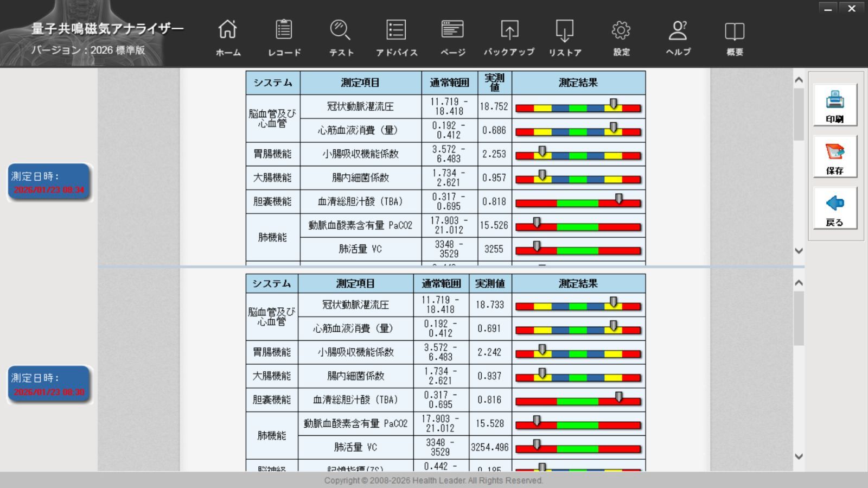Viewport: 868px width, 488px height.
Task: Minimize the analyzer window
Action: click(828, 8)
